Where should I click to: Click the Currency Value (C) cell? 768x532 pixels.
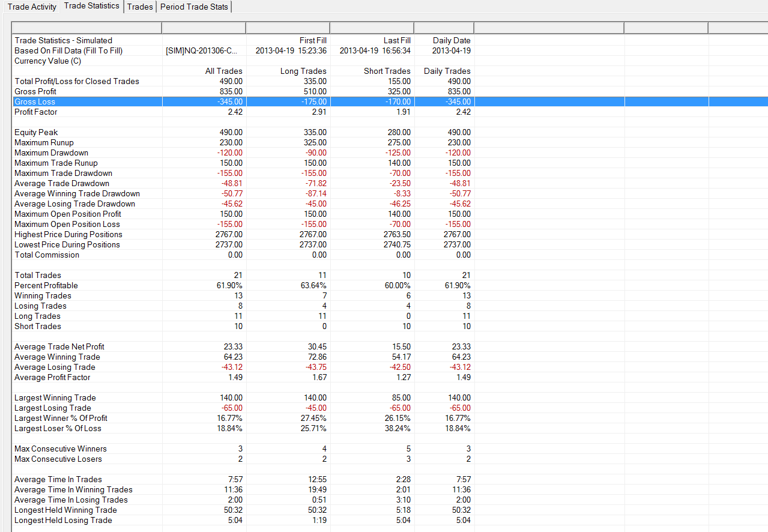pos(47,61)
